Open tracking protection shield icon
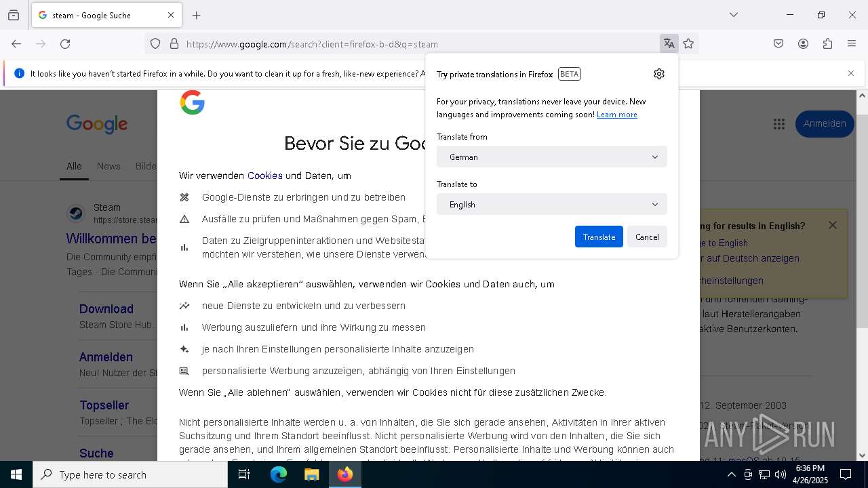Screen dimensions: 868x488 [x=155, y=43]
